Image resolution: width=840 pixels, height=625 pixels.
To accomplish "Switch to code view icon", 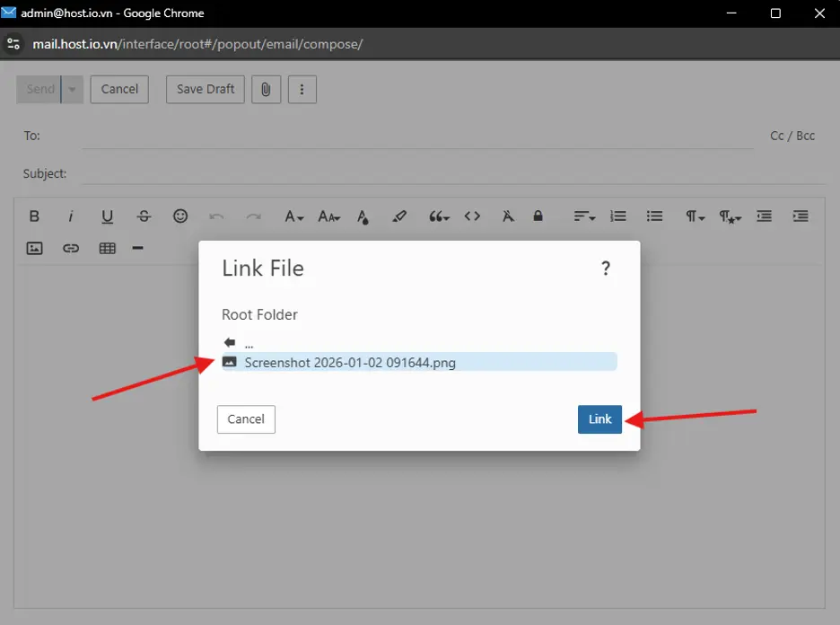I will [472, 216].
